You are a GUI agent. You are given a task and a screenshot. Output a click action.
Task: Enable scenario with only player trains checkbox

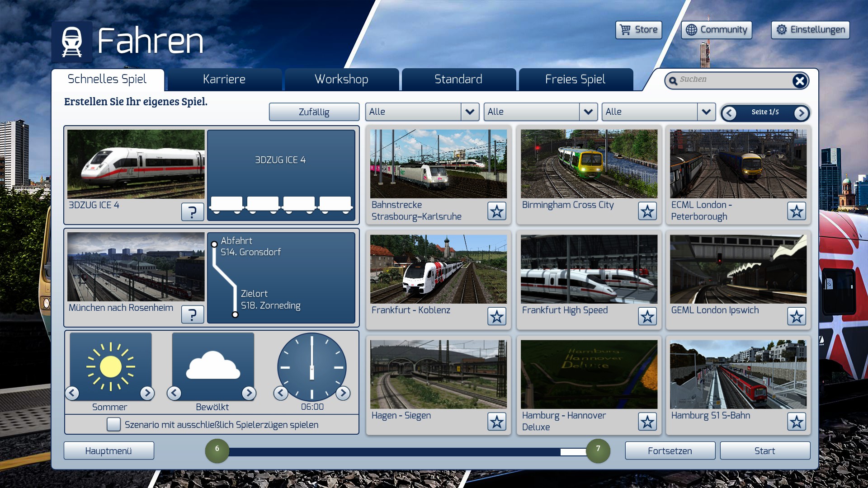click(x=113, y=424)
